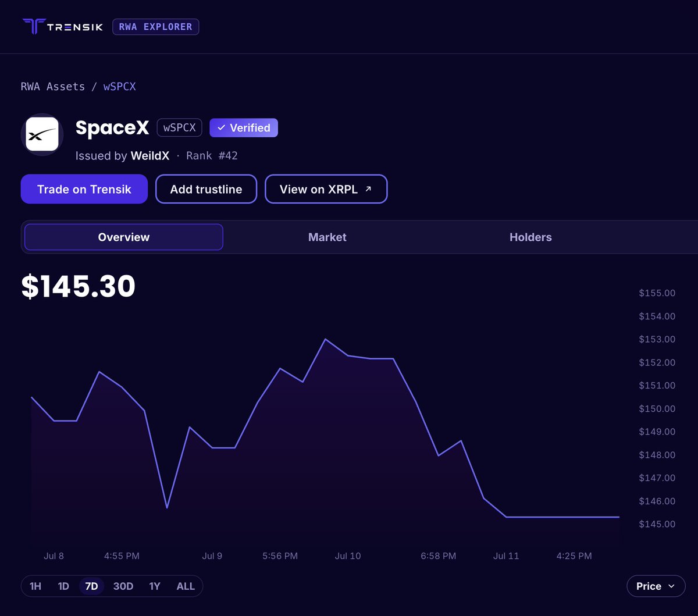This screenshot has width=698, height=616.
Task: Go to RWA Assets breadcrumb
Action: tap(53, 87)
